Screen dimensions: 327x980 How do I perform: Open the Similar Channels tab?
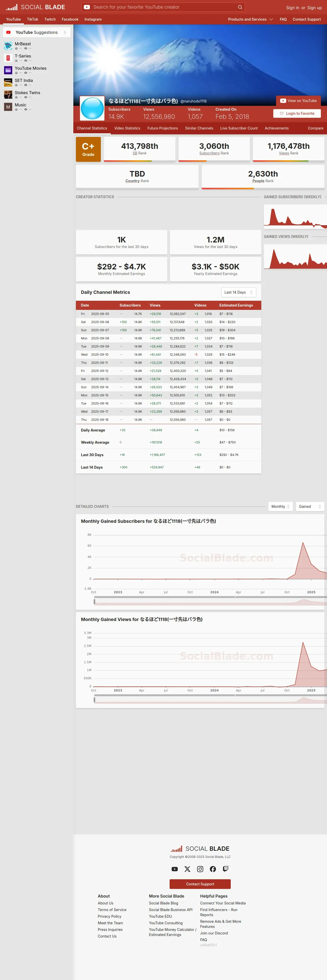click(199, 128)
